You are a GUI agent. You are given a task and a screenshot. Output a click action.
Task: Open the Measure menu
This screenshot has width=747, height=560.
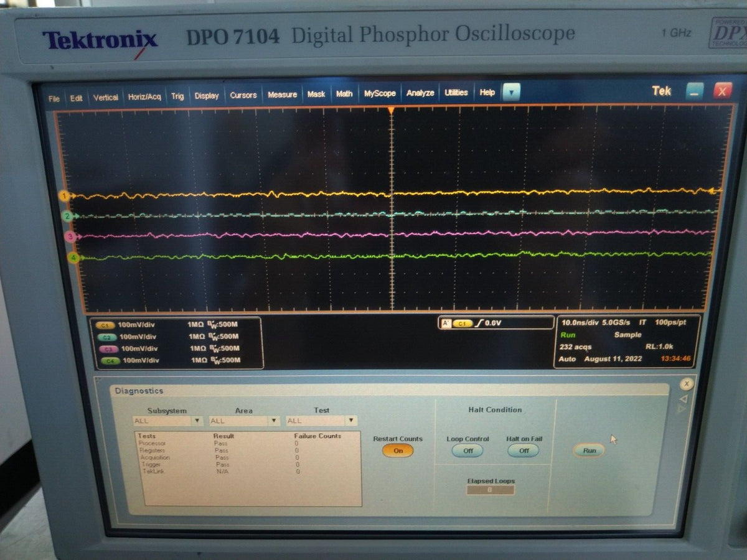click(x=283, y=95)
